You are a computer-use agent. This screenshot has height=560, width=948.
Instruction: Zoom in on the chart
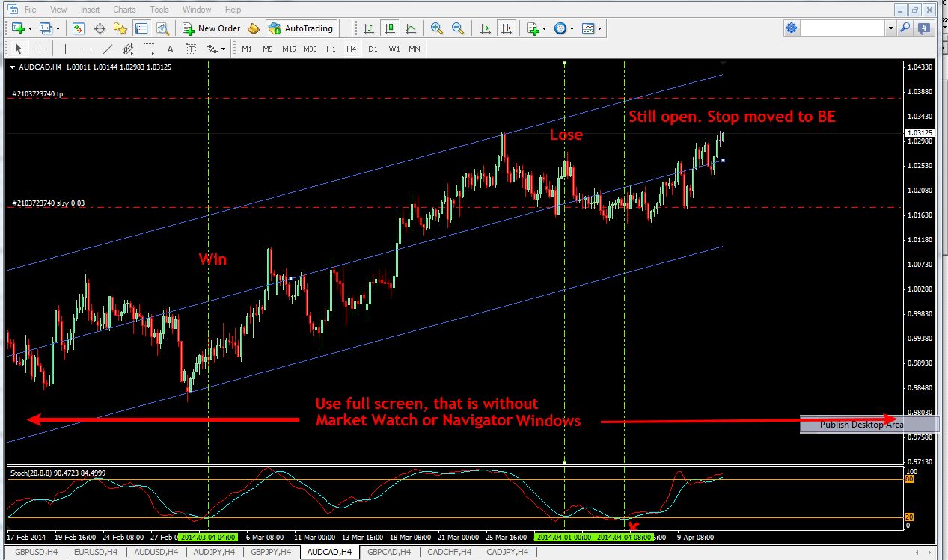pyautogui.click(x=437, y=28)
